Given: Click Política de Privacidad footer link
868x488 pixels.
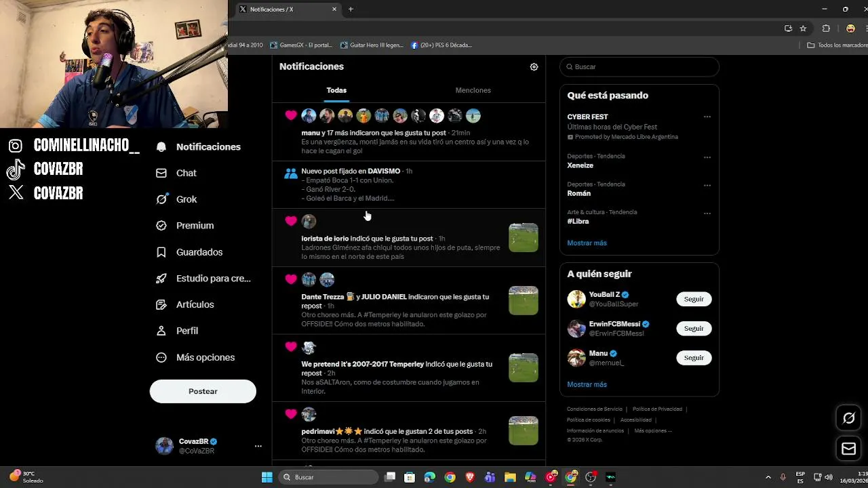Looking at the screenshot, I should (x=657, y=409).
